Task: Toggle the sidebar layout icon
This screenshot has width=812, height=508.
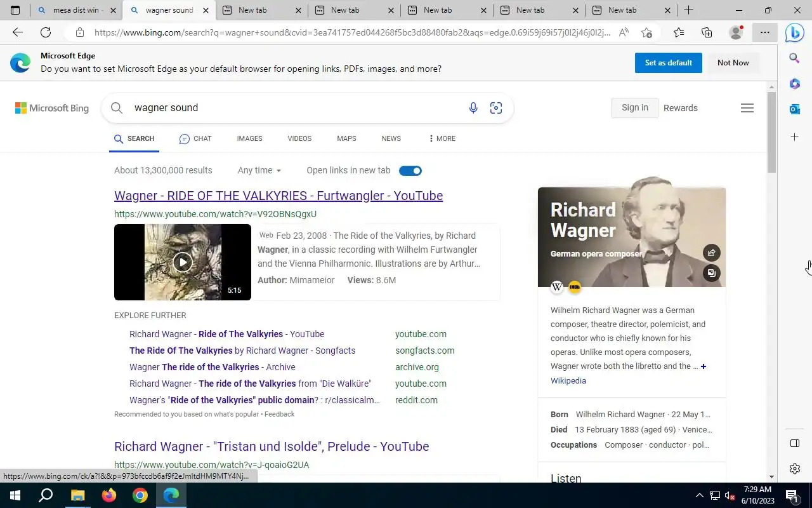Action: 794,443
